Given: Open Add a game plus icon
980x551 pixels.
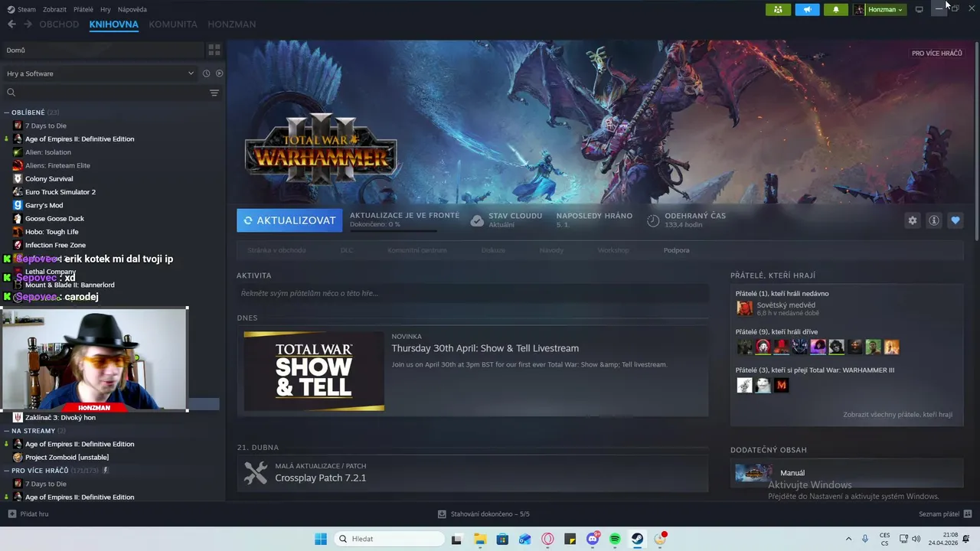Looking at the screenshot, I should pyautogui.click(x=11, y=514).
